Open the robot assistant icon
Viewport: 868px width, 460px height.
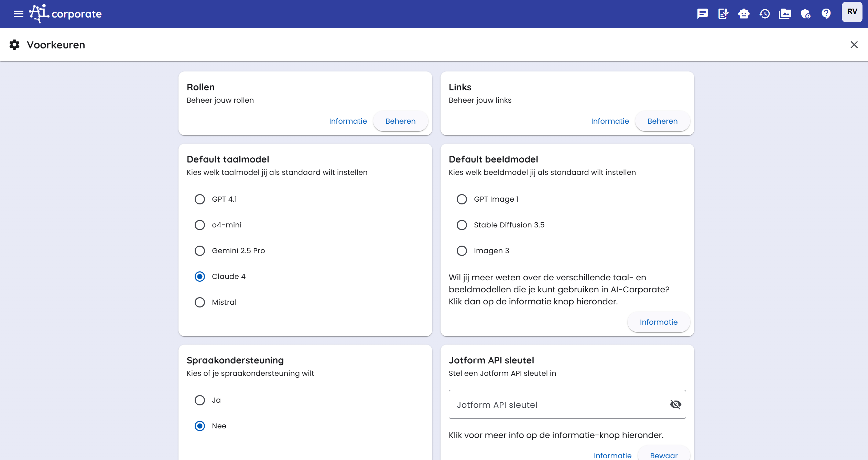(x=744, y=14)
